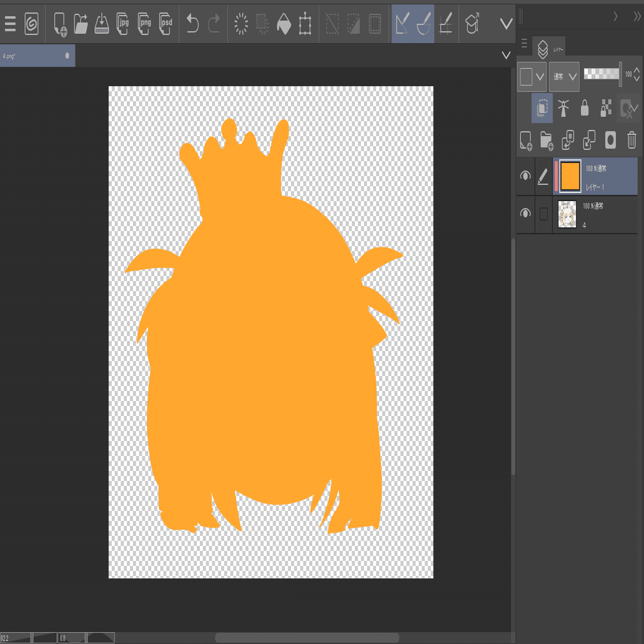This screenshot has width=644, height=644.
Task: Toggle snap to grid
Action: tap(445, 24)
